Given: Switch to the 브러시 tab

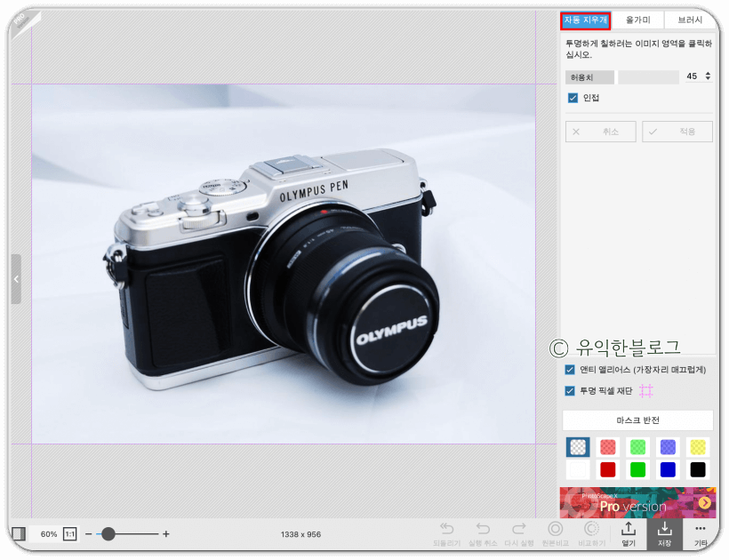Looking at the screenshot, I should (x=690, y=20).
